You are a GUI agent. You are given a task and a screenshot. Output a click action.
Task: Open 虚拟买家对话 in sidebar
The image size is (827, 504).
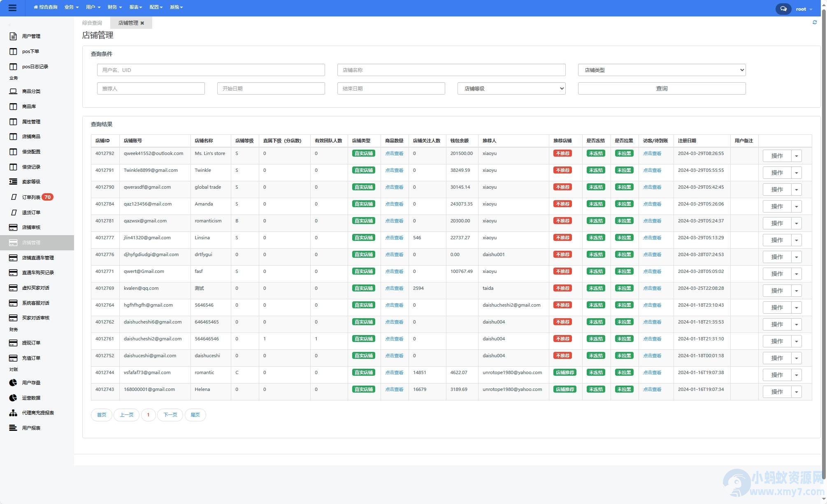coord(35,288)
